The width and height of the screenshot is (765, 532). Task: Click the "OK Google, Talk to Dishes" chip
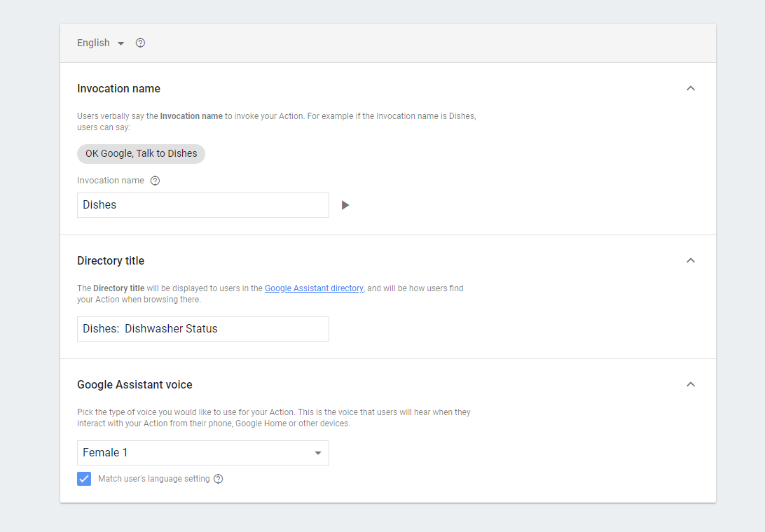[x=141, y=154]
